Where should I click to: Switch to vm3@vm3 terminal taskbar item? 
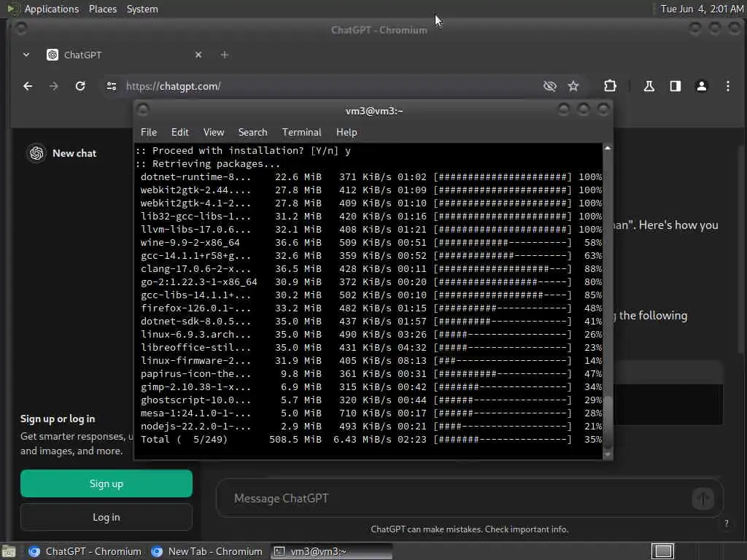[332, 551]
